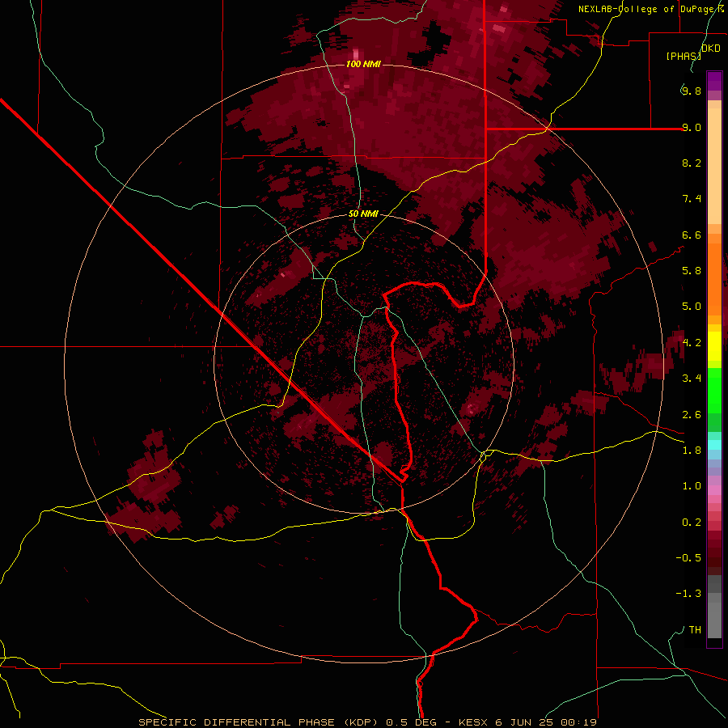The image size is (728, 728).
Task: Click the cyan color bar segment
Action: pos(714,445)
